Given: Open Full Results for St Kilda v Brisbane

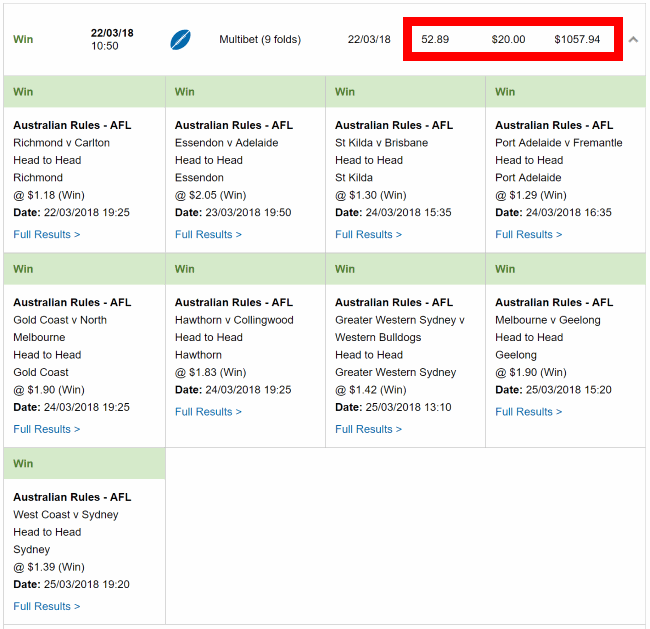Looking at the screenshot, I should 368,234.
